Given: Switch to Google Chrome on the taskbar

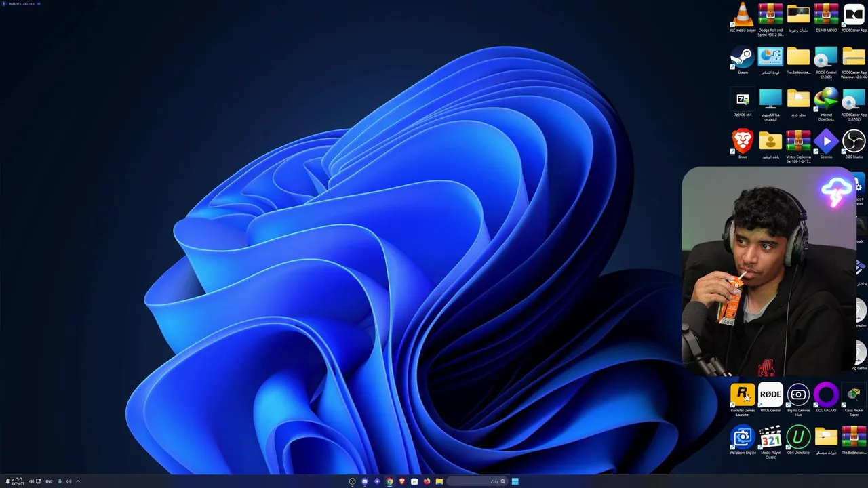Looking at the screenshot, I should [389, 481].
